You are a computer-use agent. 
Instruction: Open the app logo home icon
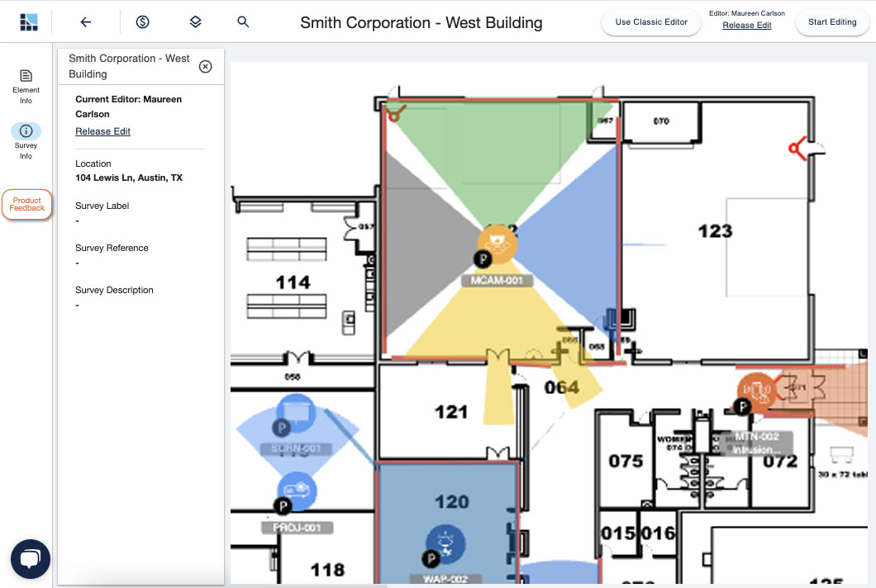(28, 21)
